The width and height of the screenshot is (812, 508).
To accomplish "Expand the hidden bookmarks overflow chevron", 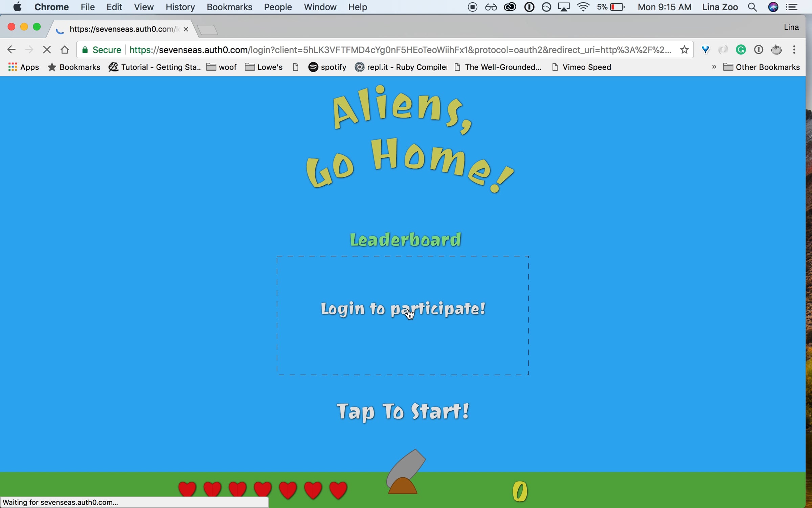I will (714, 67).
